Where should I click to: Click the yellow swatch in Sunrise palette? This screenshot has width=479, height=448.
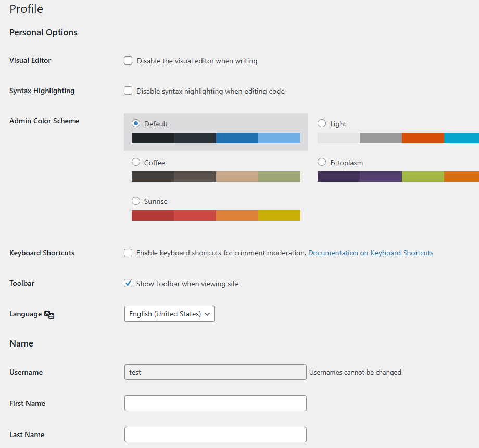279,215
